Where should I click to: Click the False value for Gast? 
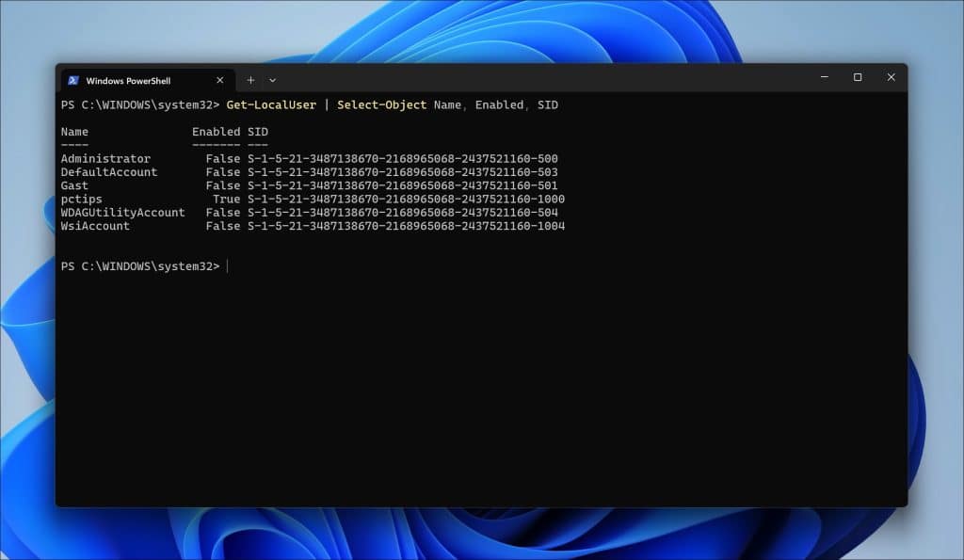click(222, 185)
